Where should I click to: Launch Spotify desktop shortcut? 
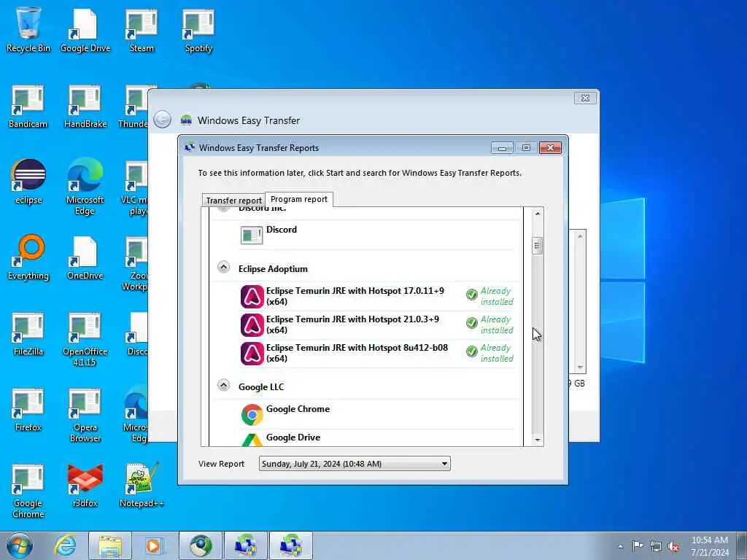tap(198, 29)
